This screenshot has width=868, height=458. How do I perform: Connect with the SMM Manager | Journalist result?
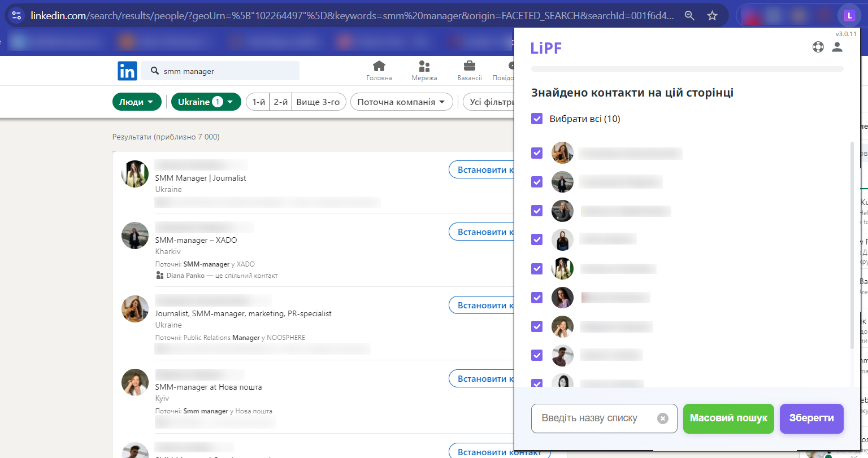pos(481,169)
